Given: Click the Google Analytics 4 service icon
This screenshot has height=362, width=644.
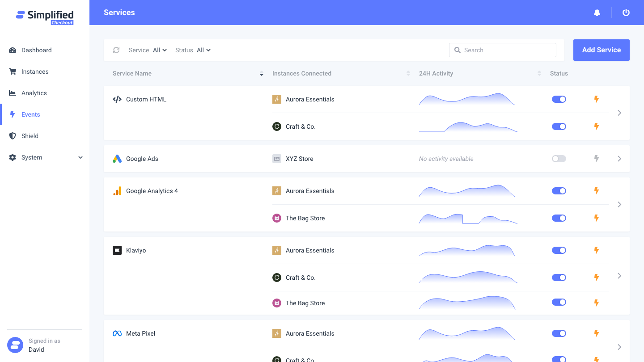Looking at the screenshot, I should 117,191.
